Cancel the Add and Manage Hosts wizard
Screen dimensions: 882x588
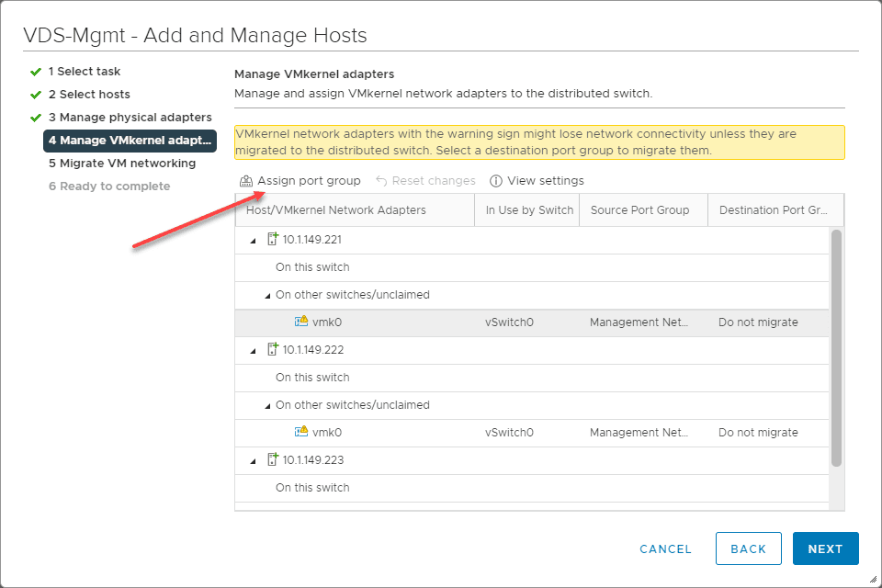click(x=665, y=548)
